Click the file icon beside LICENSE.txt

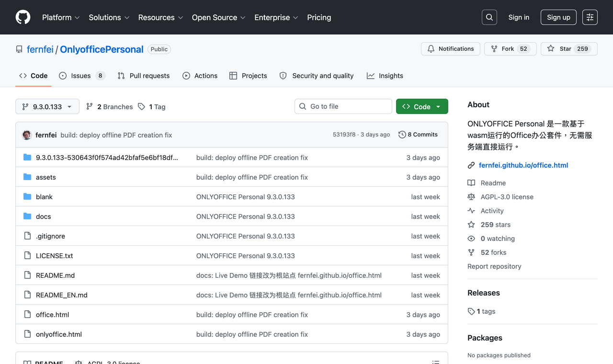(27, 256)
